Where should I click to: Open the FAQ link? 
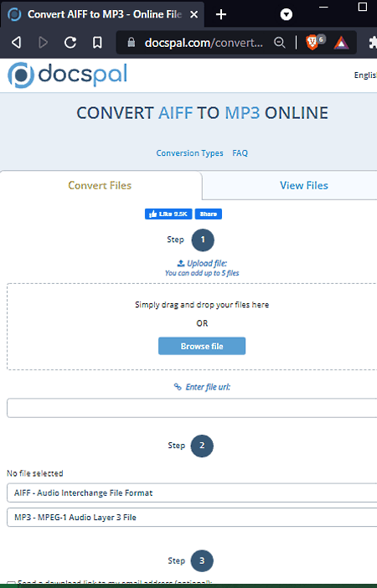point(240,153)
